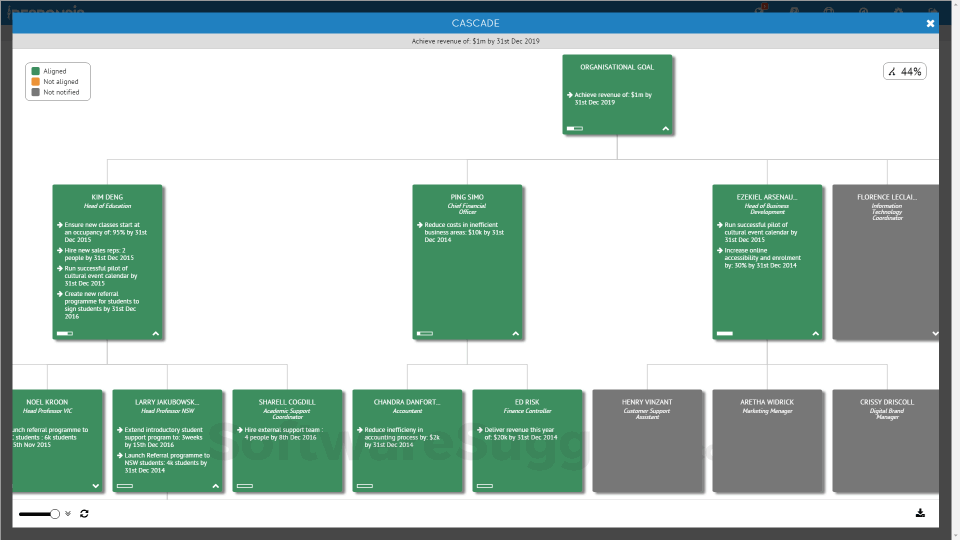960x540 pixels.
Task: Click the zoom slider handle
Action: tap(55, 513)
